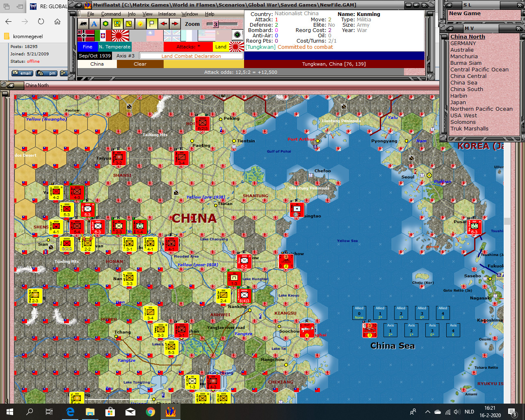The height and width of the screenshot is (420, 525).
Task: Click the plain yellow 7-4 counter toolbar icon
Action: 129,24
